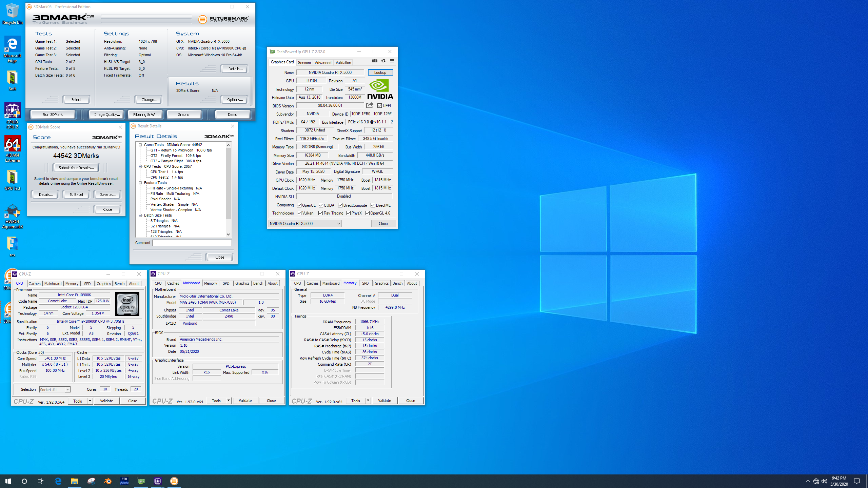Open the Windows Start menu
The width and height of the screenshot is (868, 488).
click(8, 481)
